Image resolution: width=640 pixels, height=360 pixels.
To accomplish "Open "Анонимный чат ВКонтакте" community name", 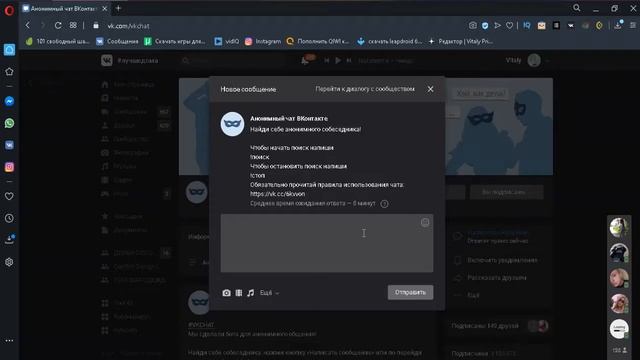I will [x=289, y=118].
